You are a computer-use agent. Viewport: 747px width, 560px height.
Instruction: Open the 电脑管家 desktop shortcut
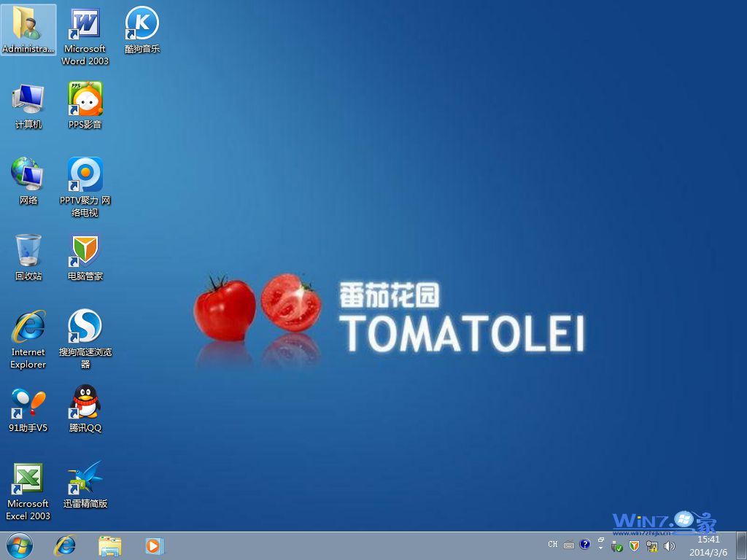pos(85,257)
